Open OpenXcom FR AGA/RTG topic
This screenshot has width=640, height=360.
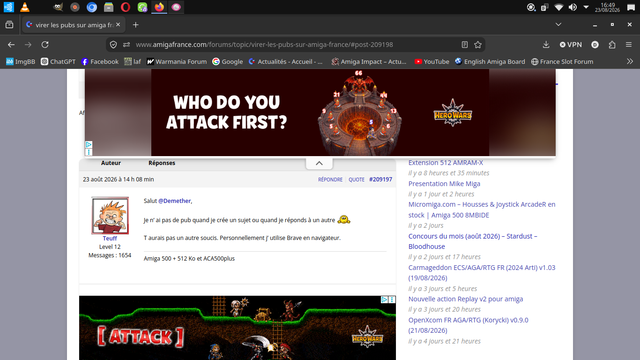468,325
